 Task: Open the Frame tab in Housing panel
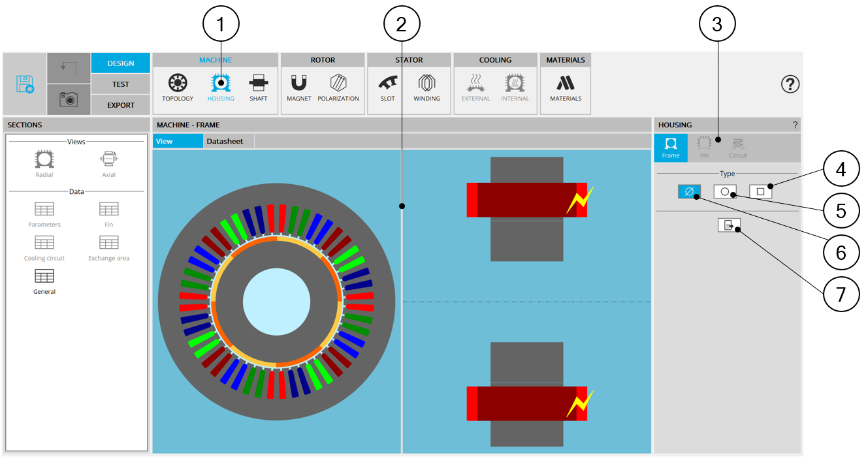(670, 148)
